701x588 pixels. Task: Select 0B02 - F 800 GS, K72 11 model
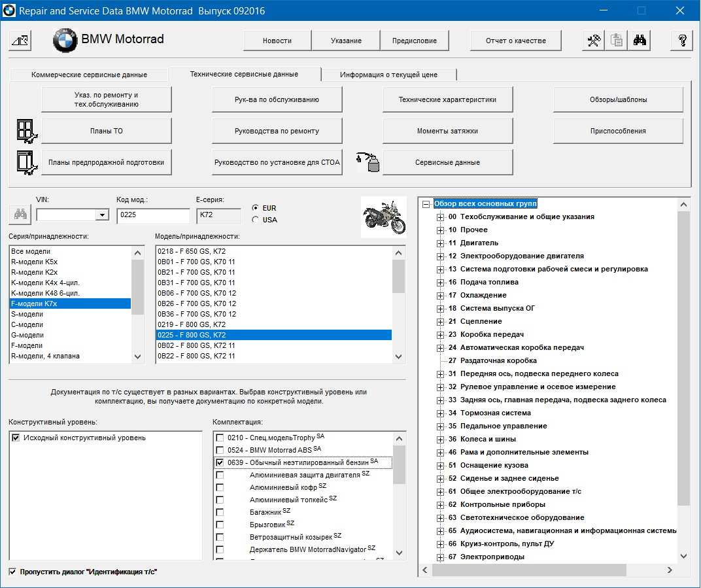point(273,345)
